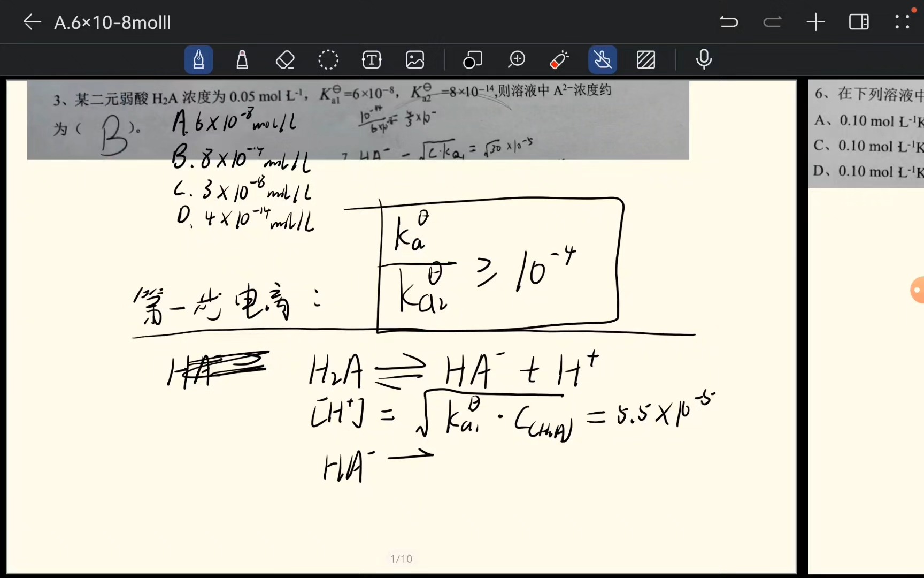Screen dimensions: 924x578
Task: Tap the pasted question 3 image
Action: (x=358, y=120)
